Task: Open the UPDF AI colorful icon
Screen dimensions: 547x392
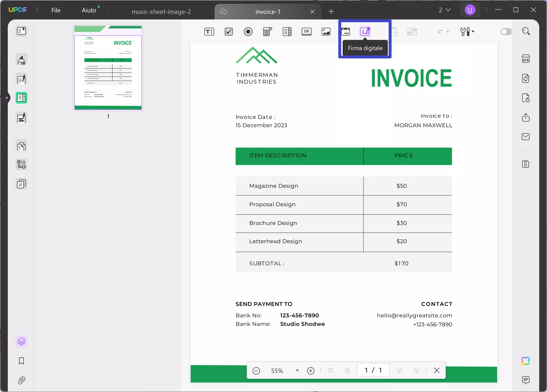Action: coord(526,361)
